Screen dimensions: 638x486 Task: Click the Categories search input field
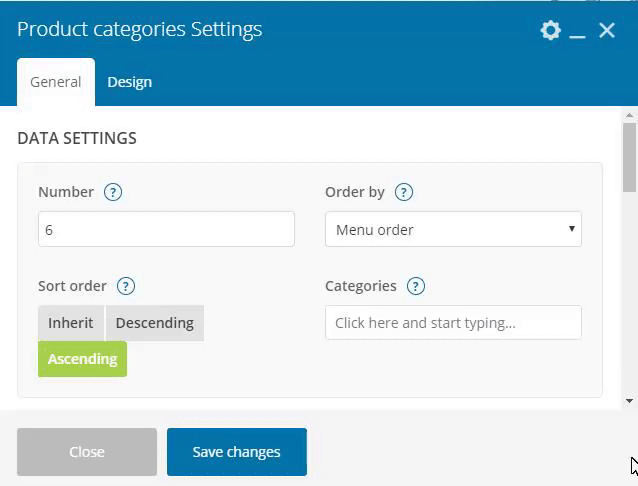tap(453, 323)
